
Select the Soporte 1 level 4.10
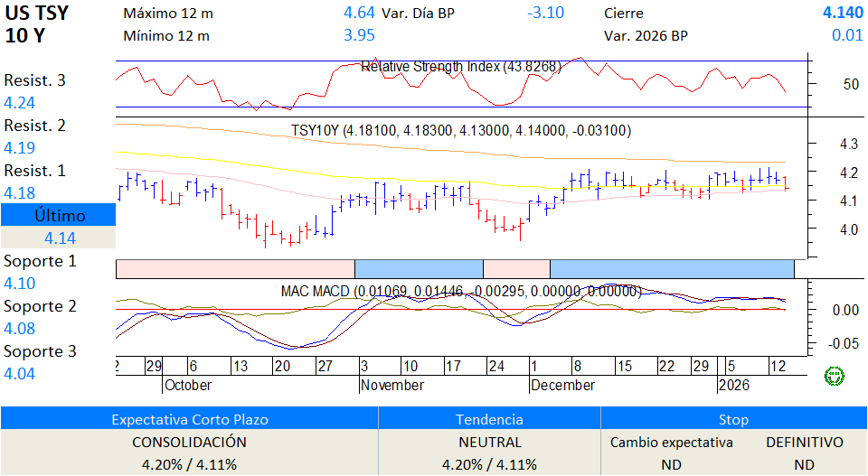pos(20,284)
